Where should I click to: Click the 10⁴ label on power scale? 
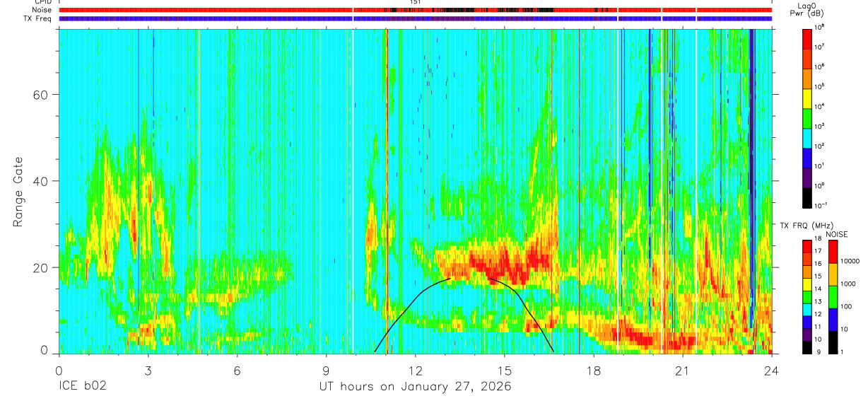(x=820, y=105)
